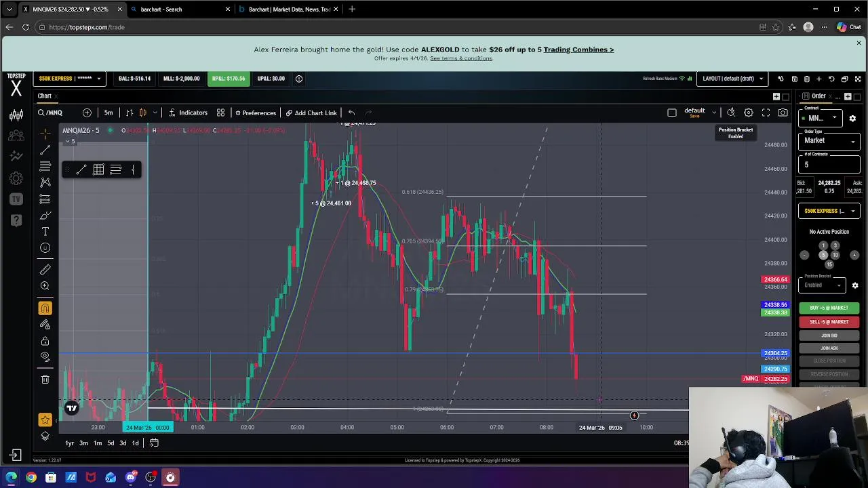This screenshot has width=868, height=488.
Task: Open the XABCD pattern tools
Action: click(45, 182)
